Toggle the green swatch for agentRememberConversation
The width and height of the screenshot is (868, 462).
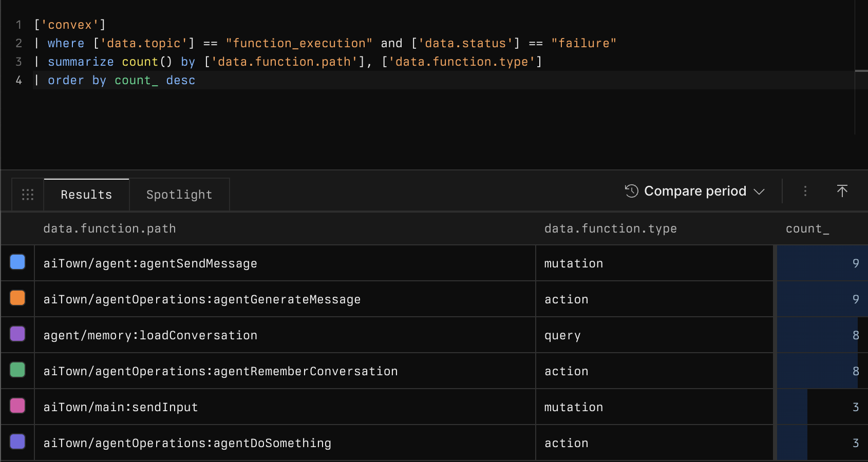[x=17, y=370]
